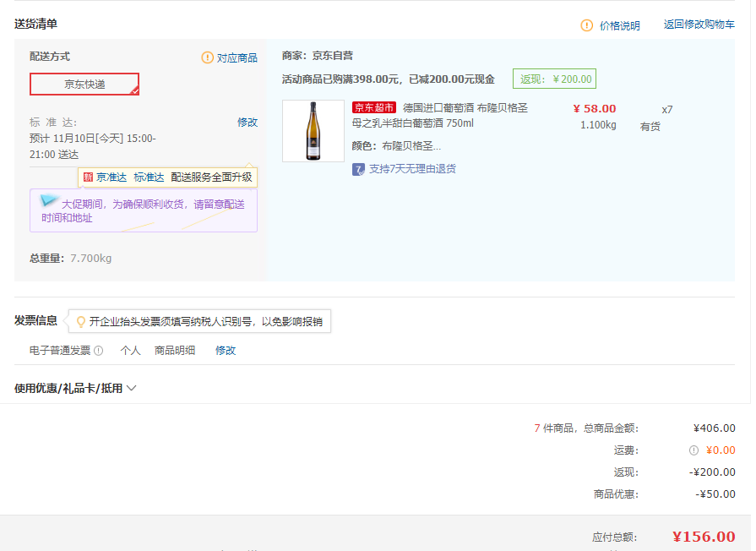Go back via 返回修改购物车 link

coord(699,25)
